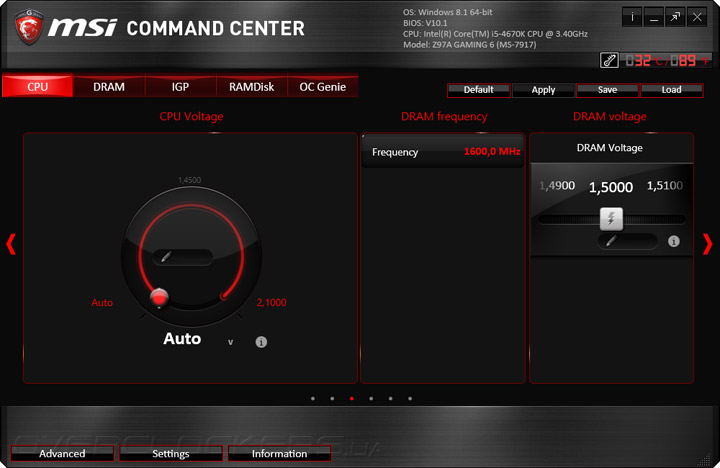Switch to the DRAM tab

coord(109,86)
